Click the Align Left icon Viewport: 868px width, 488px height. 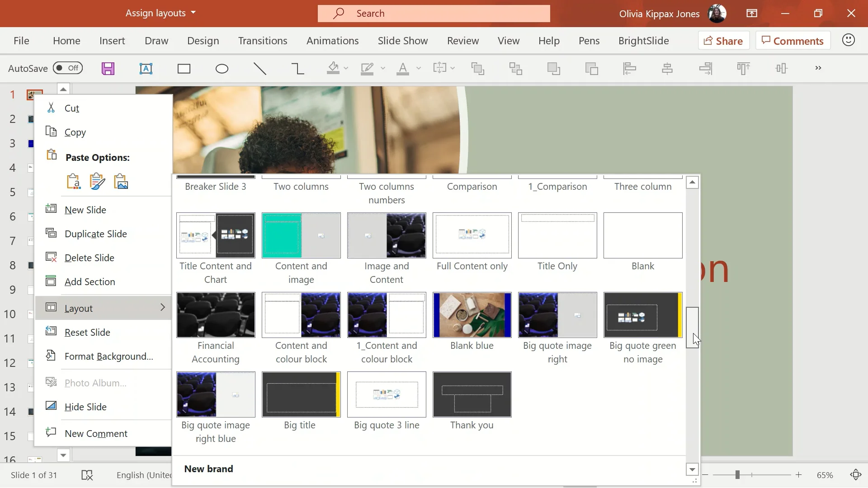tap(629, 69)
